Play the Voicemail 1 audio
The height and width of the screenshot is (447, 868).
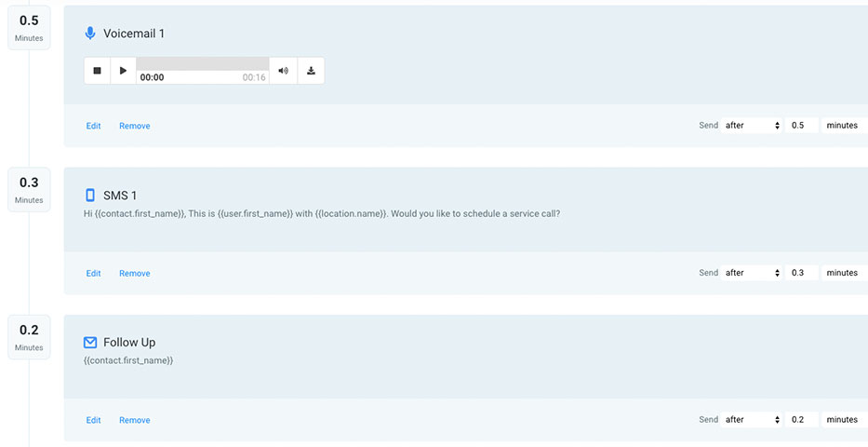124,71
